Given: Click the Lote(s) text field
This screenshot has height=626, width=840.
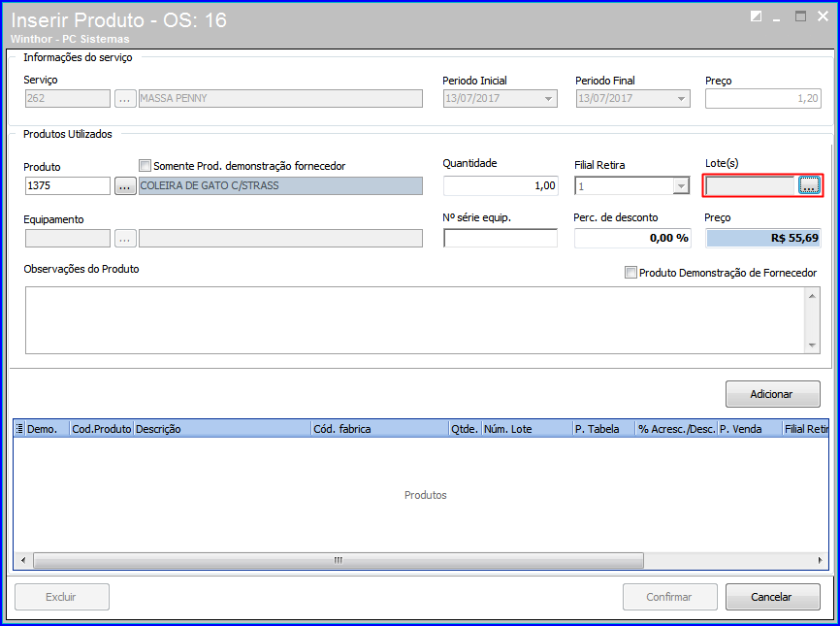Looking at the screenshot, I should pyautogui.click(x=751, y=186).
